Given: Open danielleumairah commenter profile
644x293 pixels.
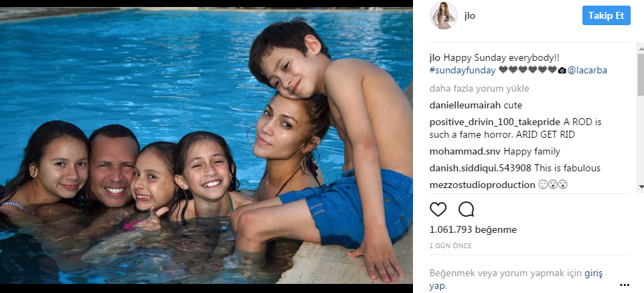Looking at the screenshot, I should (465, 106).
